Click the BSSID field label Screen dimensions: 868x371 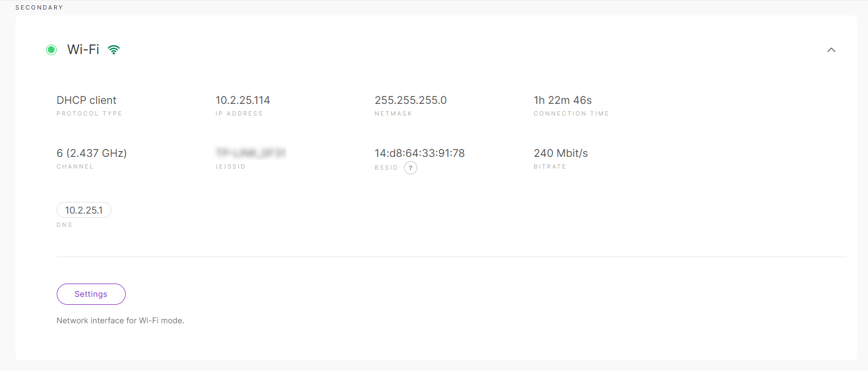click(386, 167)
